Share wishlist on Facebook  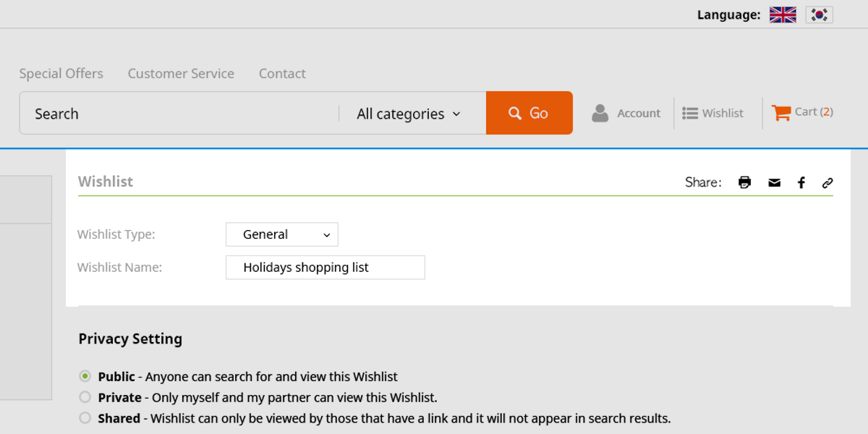pos(801,182)
